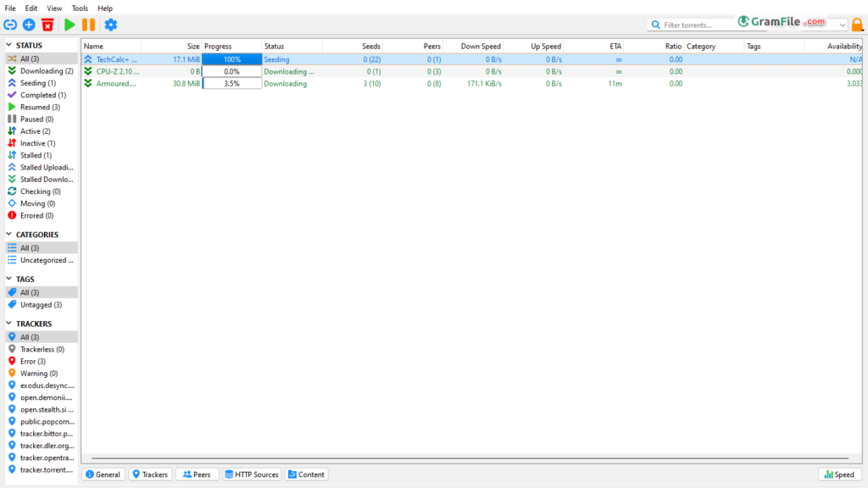Select the tracker.opentra tracker entry

pos(42,457)
